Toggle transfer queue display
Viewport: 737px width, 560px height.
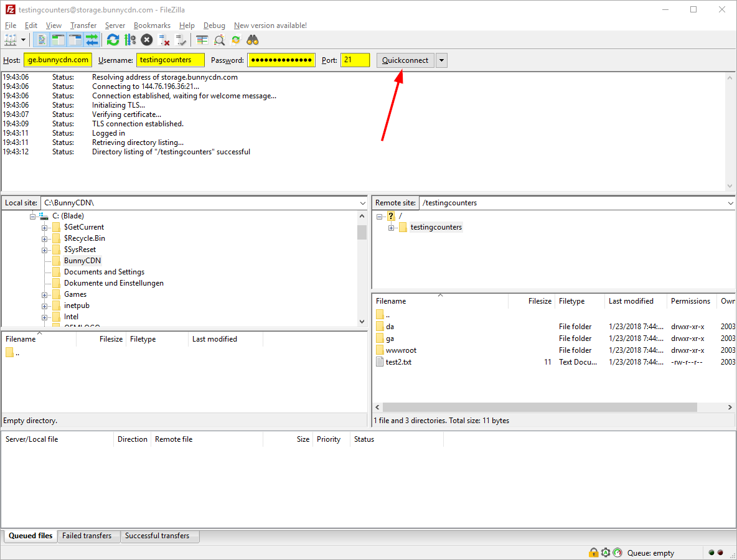pos(92,40)
